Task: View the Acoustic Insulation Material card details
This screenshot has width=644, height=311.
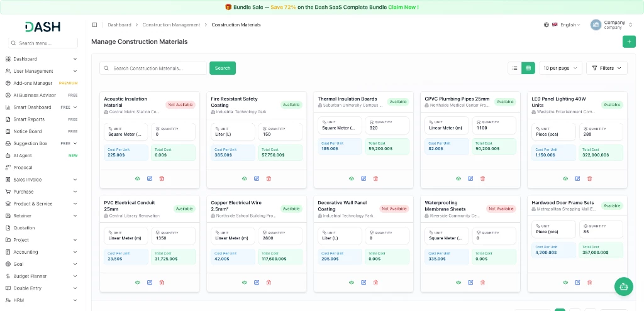Action: pos(138,178)
